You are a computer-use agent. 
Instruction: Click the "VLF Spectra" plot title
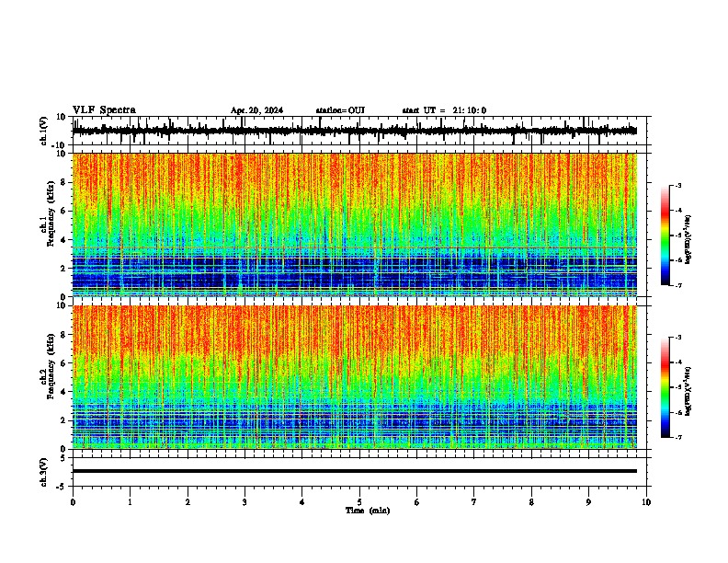(x=104, y=110)
